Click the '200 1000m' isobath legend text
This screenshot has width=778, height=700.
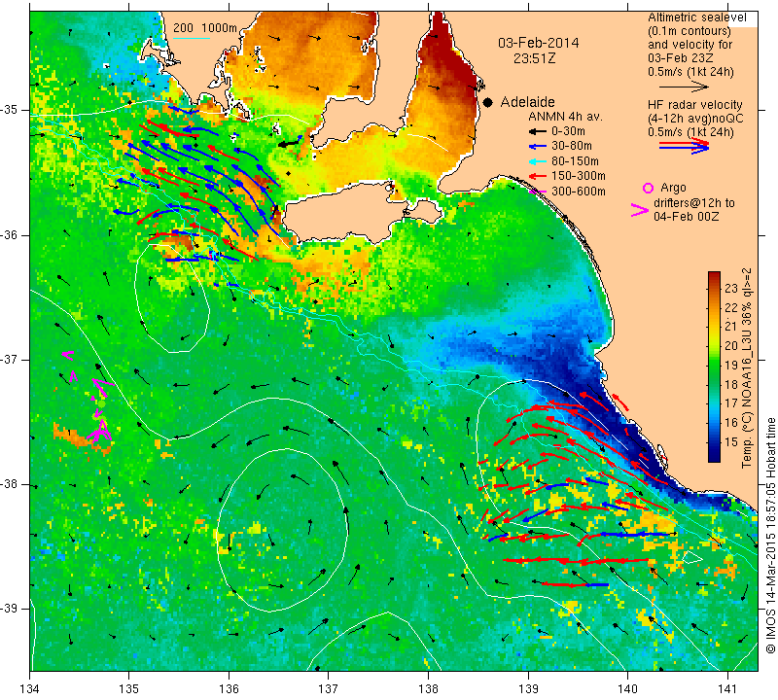tap(205, 28)
